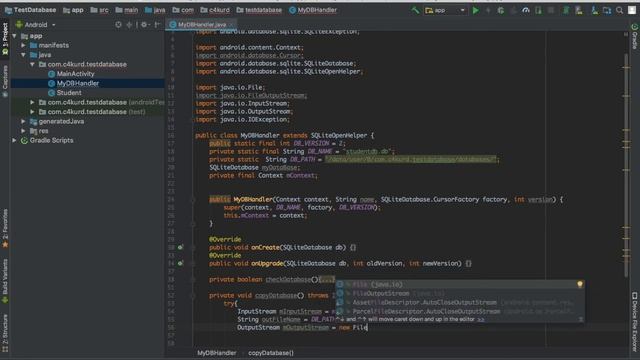Click the MyDBHandler class icon in tree
The height and width of the screenshot is (360, 640).
(51, 83)
